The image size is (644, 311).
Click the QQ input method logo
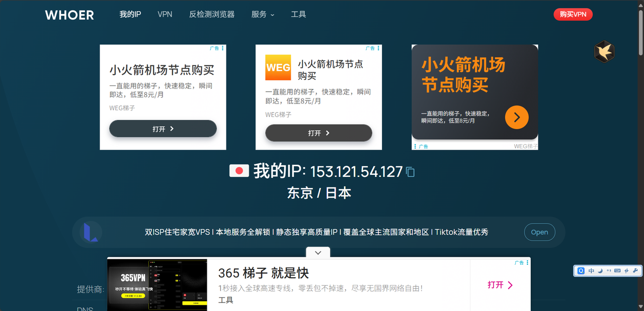click(581, 271)
